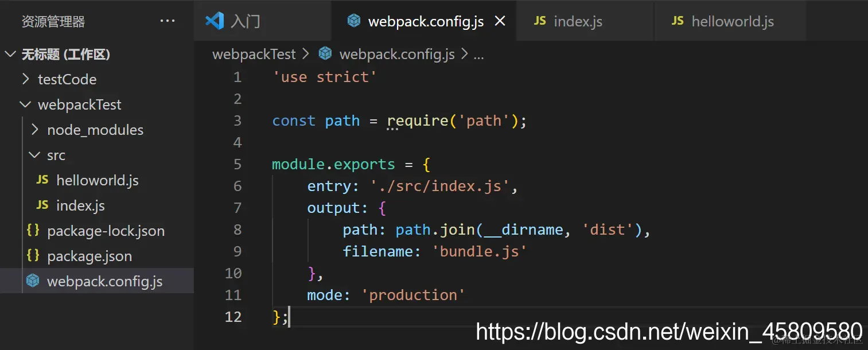The height and width of the screenshot is (350, 868).
Task: Switch to the 入门 tab
Action: click(263, 21)
